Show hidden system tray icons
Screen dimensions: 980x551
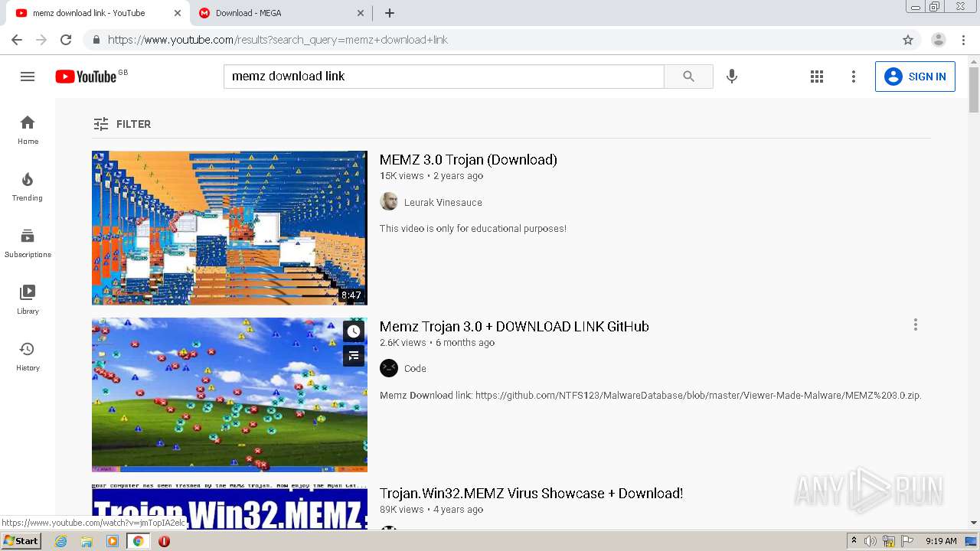point(854,541)
